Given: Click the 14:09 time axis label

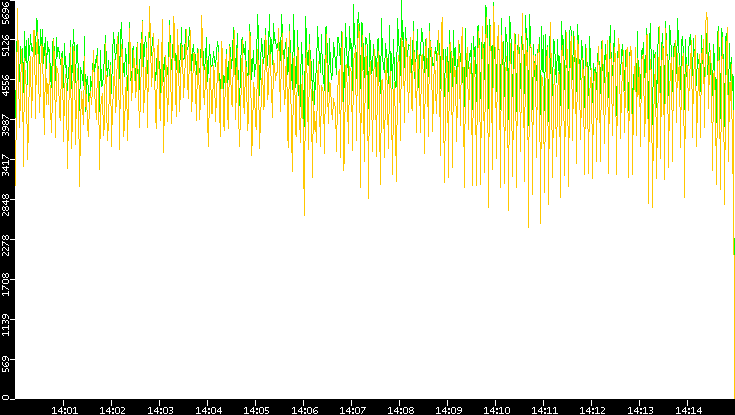Looking at the screenshot, I should tap(448, 410).
